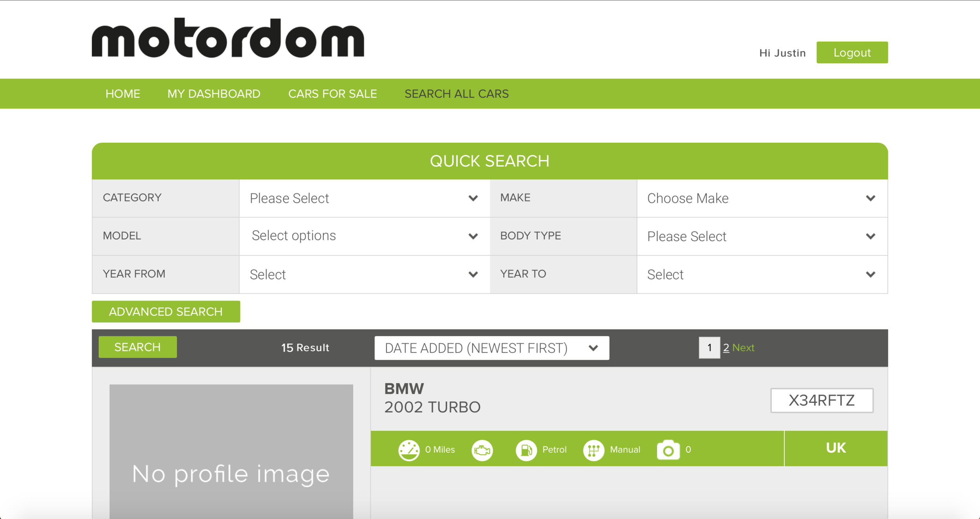
Task: Click the 15 Result count text
Action: [x=305, y=348]
